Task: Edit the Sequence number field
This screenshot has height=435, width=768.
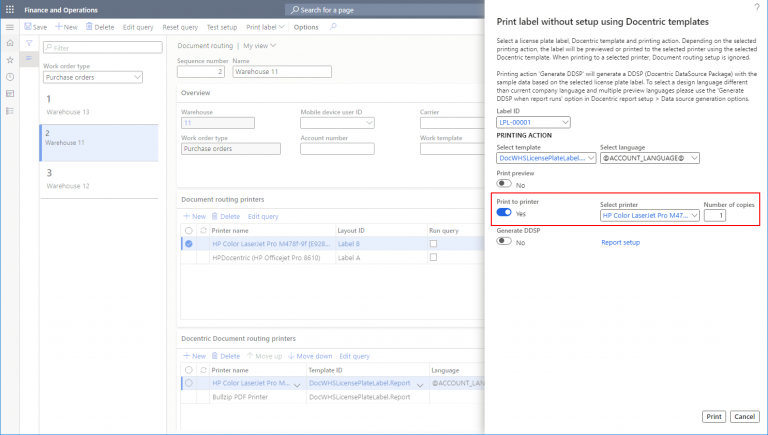Action: point(201,72)
